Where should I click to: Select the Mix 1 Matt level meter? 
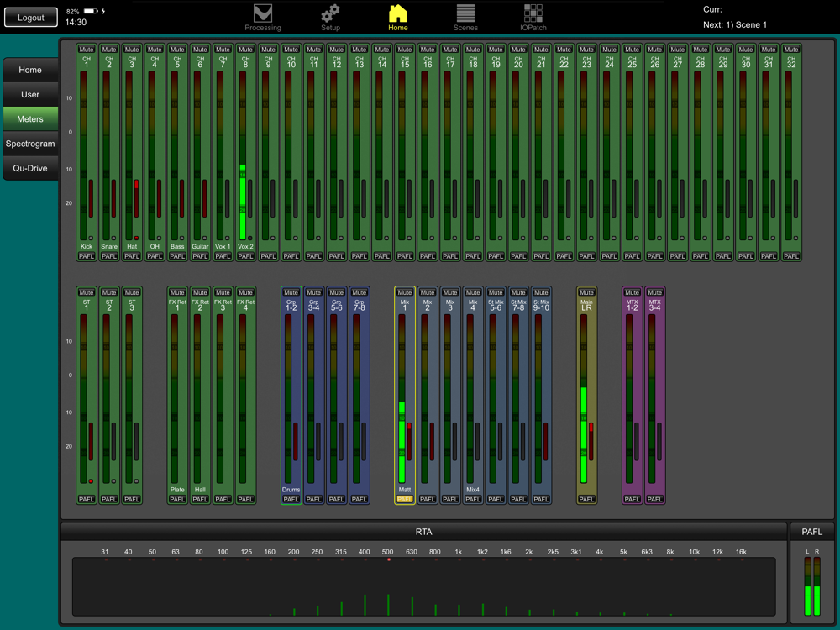[x=402, y=398]
